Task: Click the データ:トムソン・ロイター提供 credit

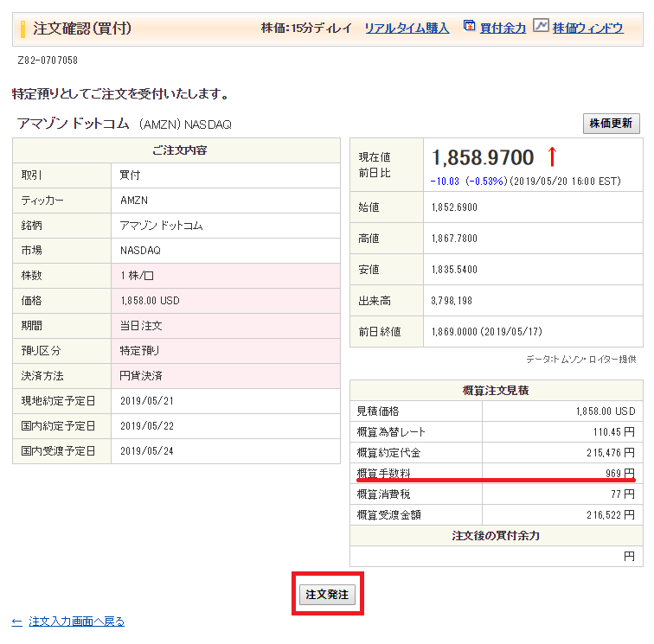Action: click(x=581, y=360)
